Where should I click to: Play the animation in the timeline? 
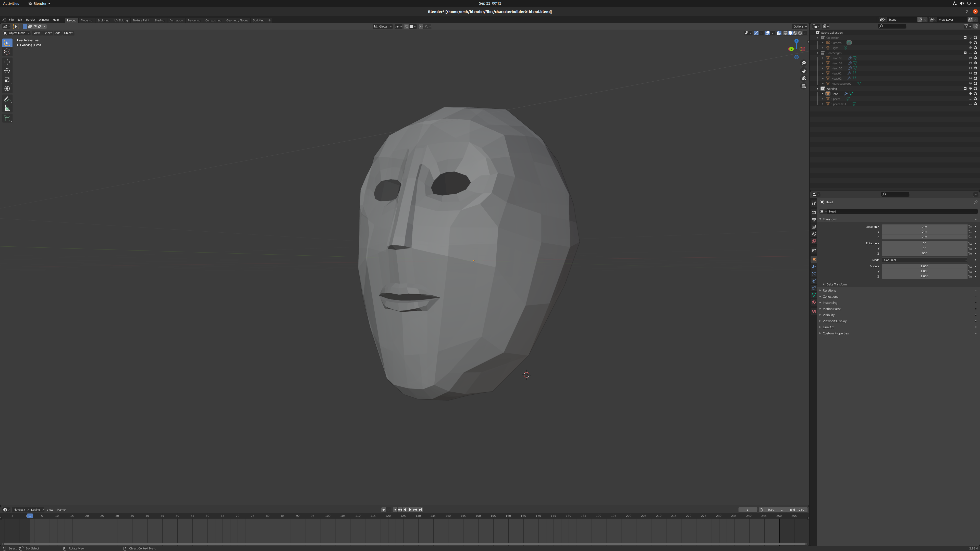pyautogui.click(x=410, y=510)
